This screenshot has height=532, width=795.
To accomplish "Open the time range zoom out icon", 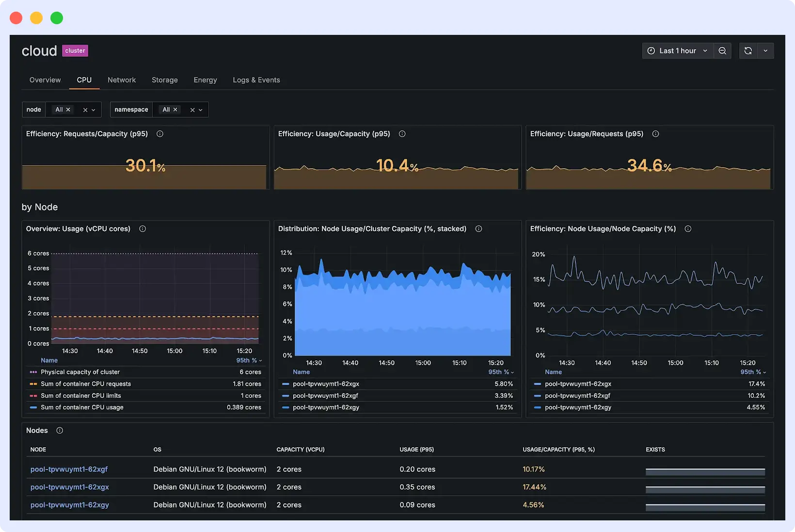I will click(722, 50).
